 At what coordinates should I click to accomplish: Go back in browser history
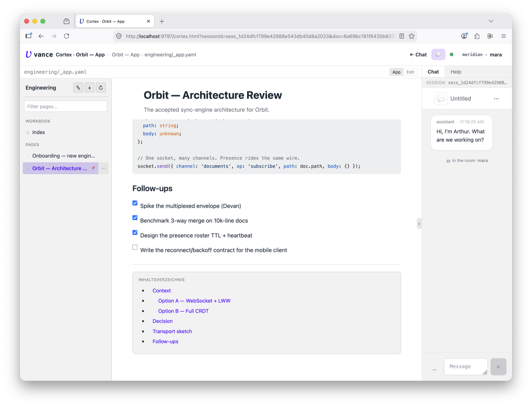(41, 36)
